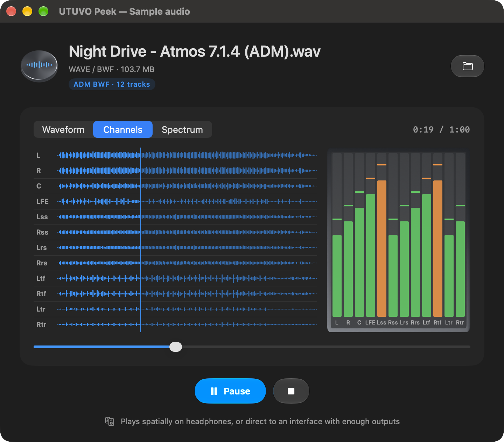The width and height of the screenshot is (504, 442).
Task: Click the Ltf channel waveform row label
Action: [x=41, y=278]
